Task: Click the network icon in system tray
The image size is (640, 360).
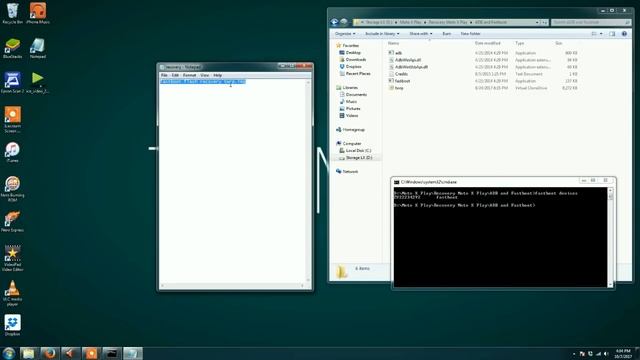Action: click(598, 354)
